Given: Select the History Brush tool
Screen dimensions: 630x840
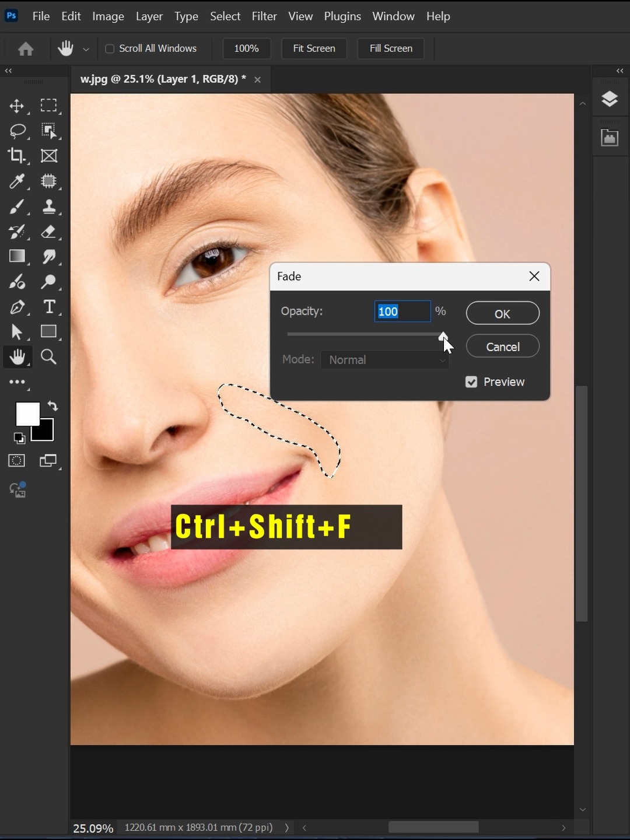Looking at the screenshot, I should [x=17, y=232].
